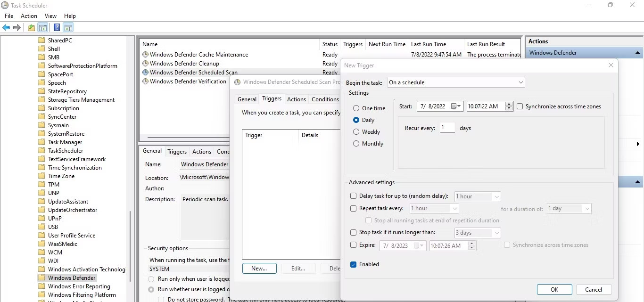Click the folder icon beside SMB
This screenshot has width=644, height=302.
pyautogui.click(x=41, y=57)
